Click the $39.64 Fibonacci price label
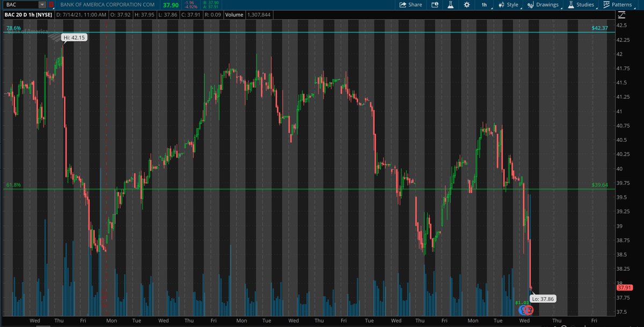Viewport: 644px width, 327px height. click(599, 185)
